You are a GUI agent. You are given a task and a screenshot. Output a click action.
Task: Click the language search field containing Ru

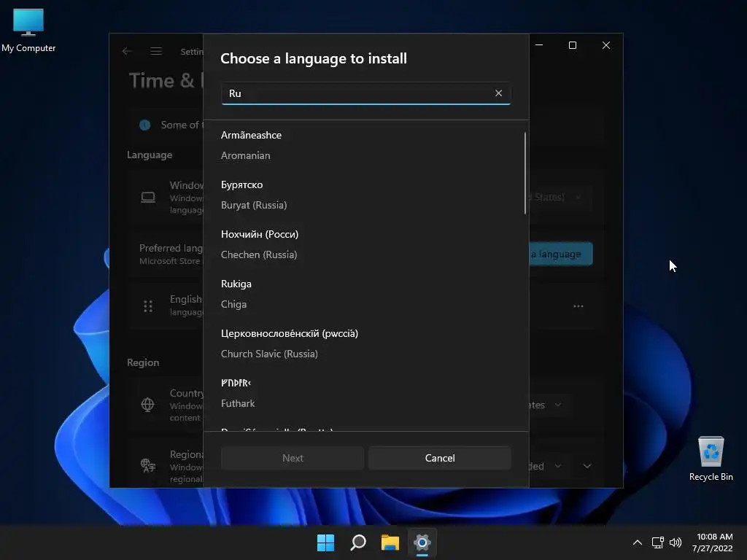[365, 93]
